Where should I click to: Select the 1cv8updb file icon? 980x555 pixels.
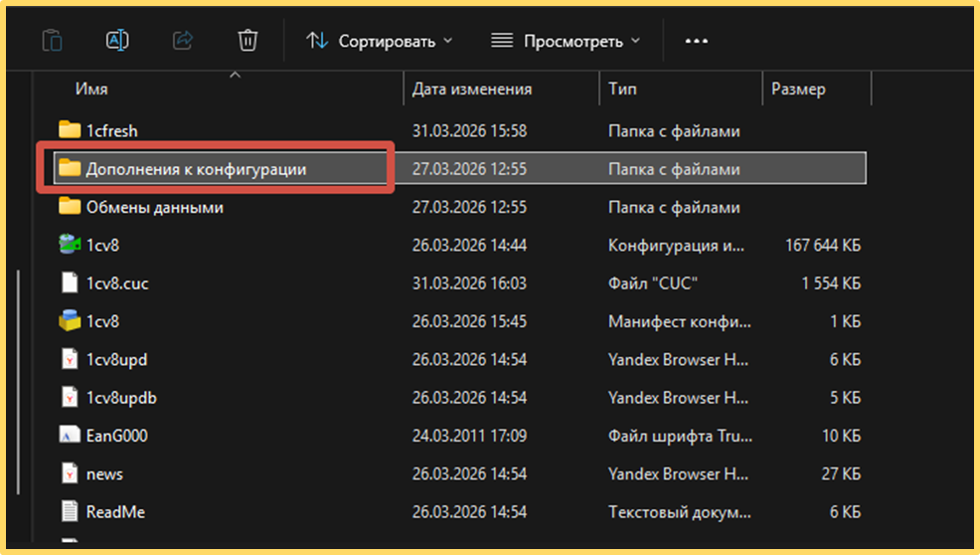click(70, 397)
